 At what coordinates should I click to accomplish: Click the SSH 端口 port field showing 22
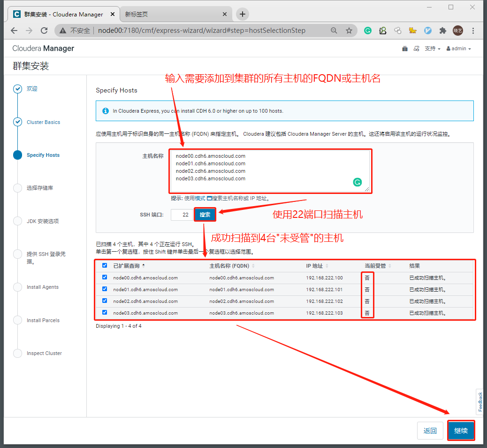click(182, 215)
